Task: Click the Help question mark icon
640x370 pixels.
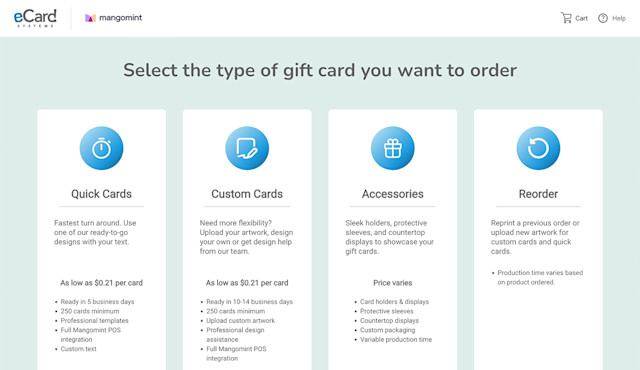Action: 603,18
